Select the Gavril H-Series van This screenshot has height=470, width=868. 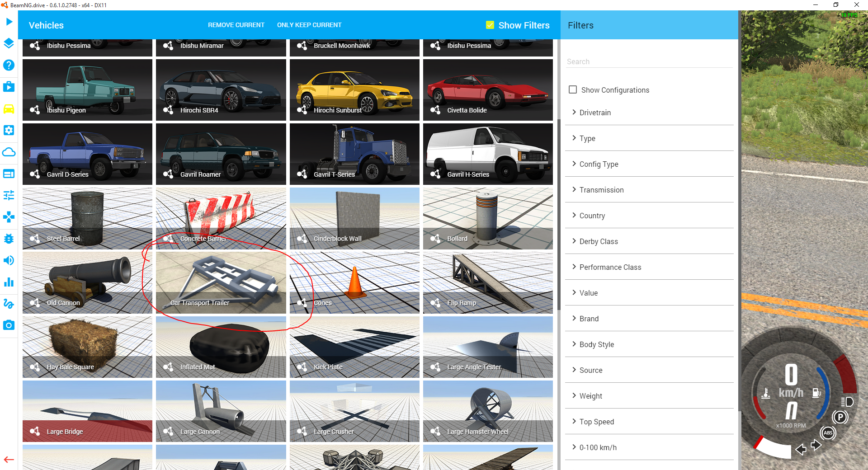tap(488, 154)
